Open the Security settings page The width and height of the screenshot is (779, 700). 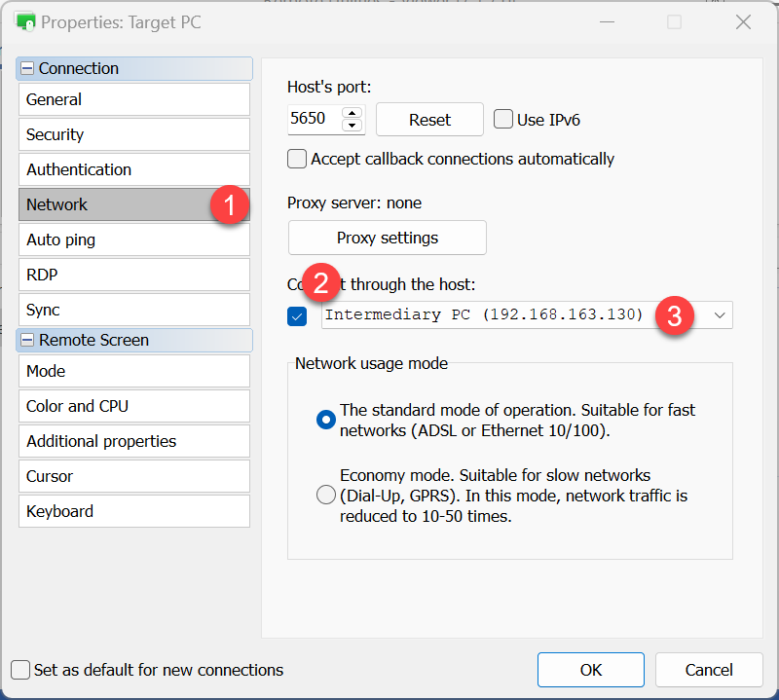133,134
